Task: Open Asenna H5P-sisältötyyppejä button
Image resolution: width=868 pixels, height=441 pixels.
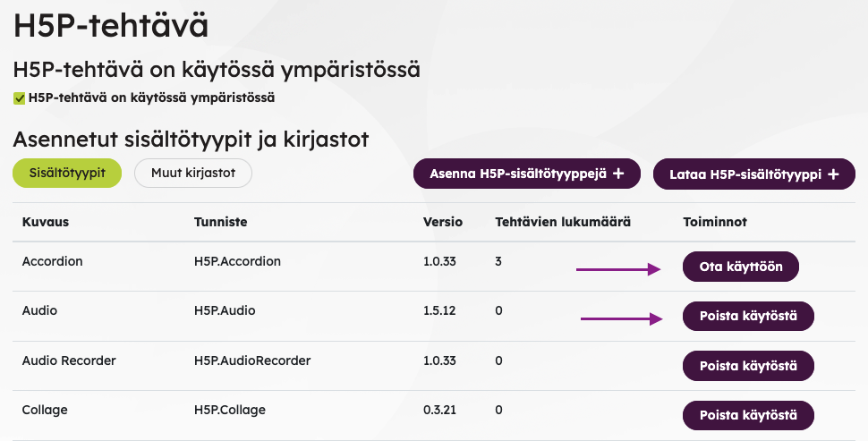Action: [527, 174]
